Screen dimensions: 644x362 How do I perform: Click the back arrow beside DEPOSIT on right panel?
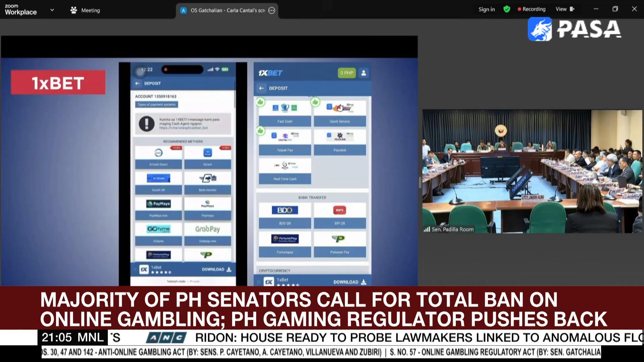[261, 88]
